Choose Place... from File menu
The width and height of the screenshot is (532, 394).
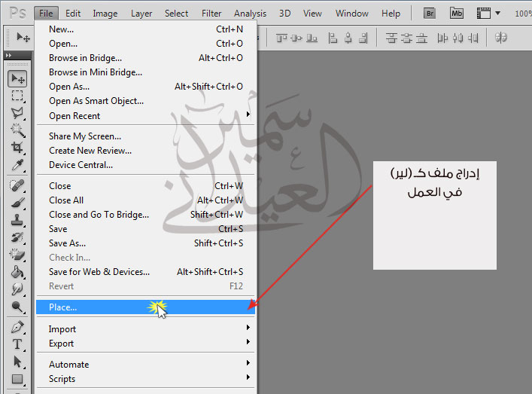pos(145,307)
